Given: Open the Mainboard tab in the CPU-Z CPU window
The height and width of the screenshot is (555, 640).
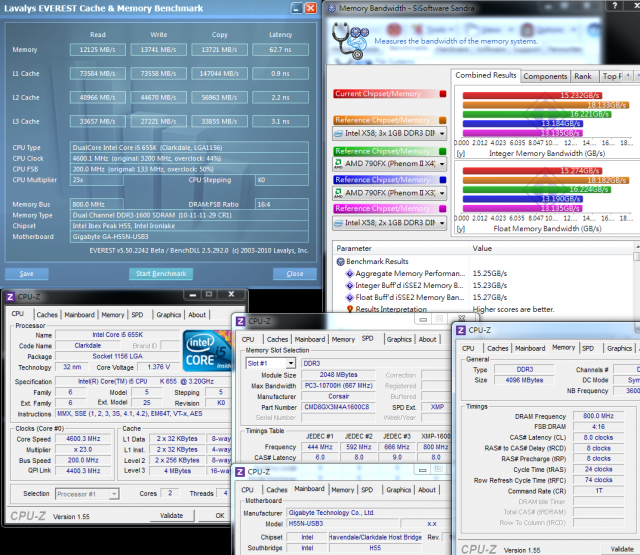Looking at the screenshot, I should (80, 315).
